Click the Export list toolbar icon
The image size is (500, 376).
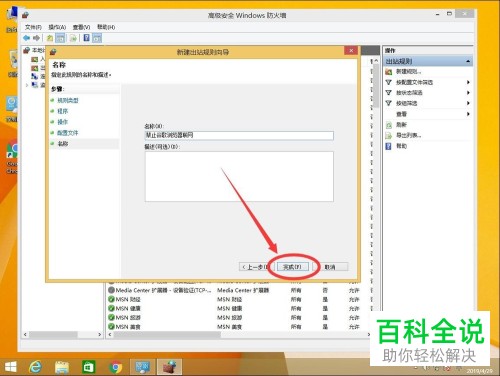tap(73, 38)
